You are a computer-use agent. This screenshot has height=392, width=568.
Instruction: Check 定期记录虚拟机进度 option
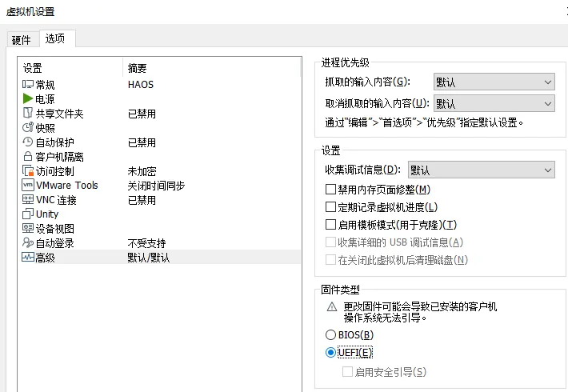(330, 207)
